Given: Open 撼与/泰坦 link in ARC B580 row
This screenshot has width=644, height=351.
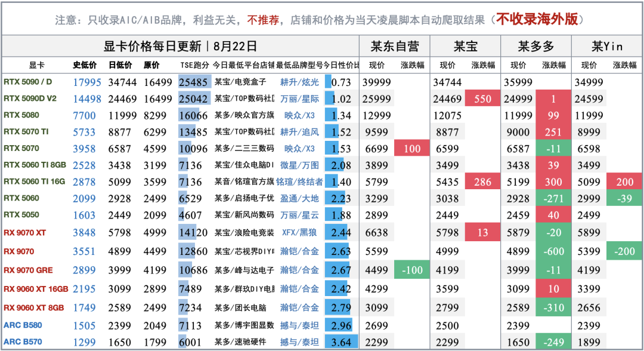Looking at the screenshot, I should (x=299, y=325).
